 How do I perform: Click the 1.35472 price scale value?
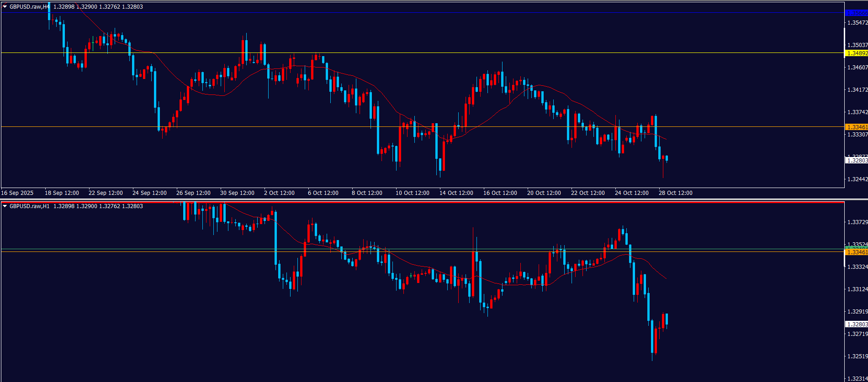pyautogui.click(x=857, y=23)
